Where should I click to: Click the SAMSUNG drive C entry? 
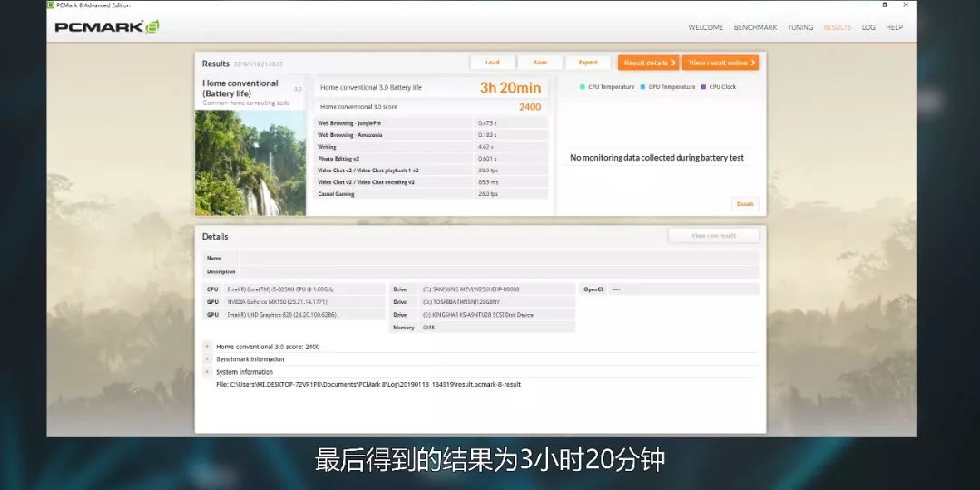[482, 289]
